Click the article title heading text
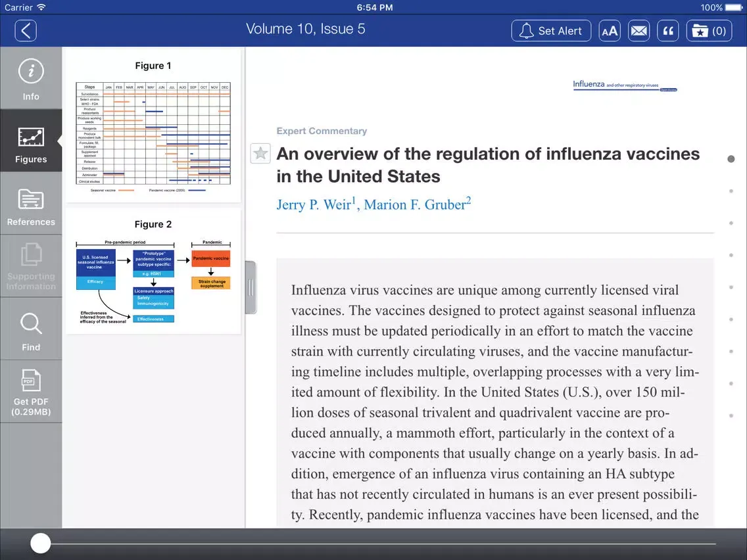747x560 pixels. tap(488, 165)
